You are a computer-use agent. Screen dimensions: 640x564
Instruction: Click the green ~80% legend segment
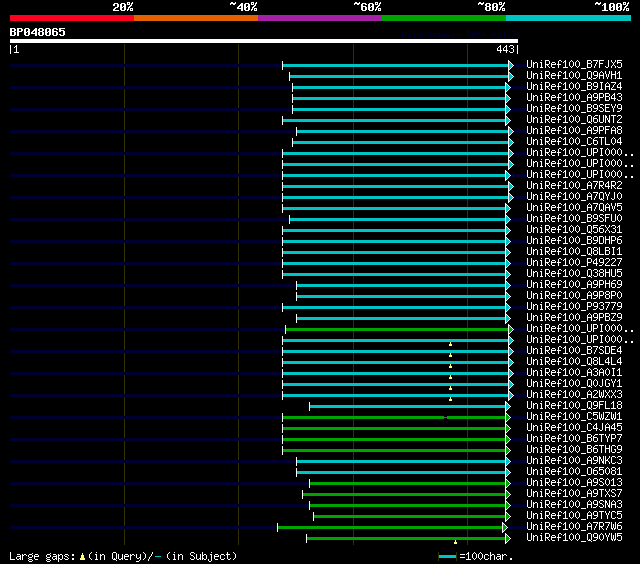(x=443, y=18)
